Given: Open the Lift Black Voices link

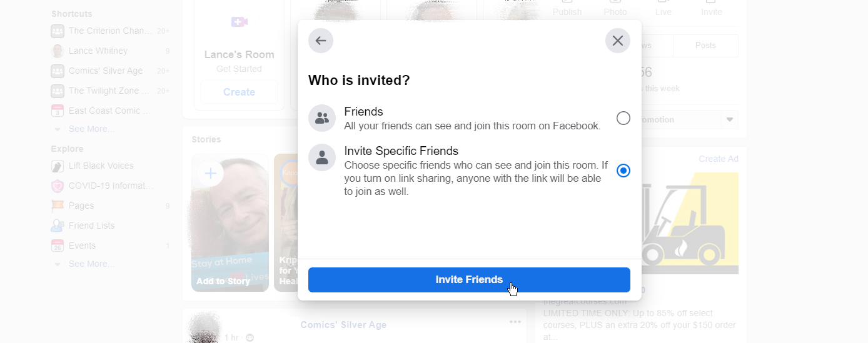Looking at the screenshot, I should pos(101,166).
